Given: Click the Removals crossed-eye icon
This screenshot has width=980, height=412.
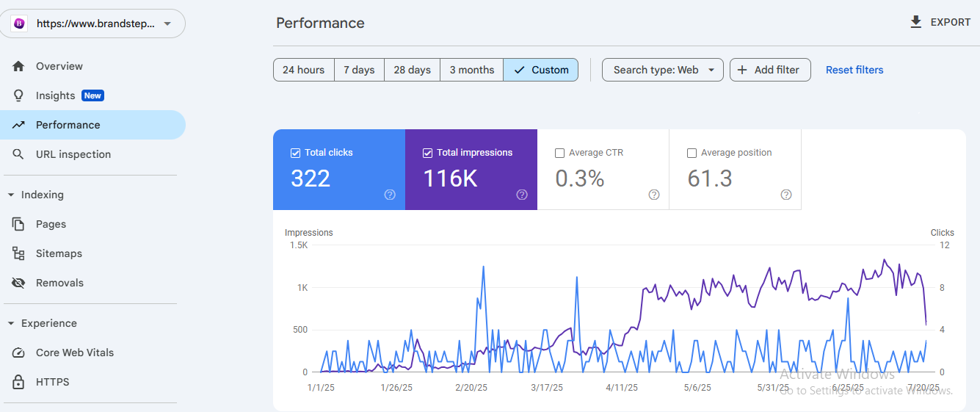Looking at the screenshot, I should click(x=19, y=283).
